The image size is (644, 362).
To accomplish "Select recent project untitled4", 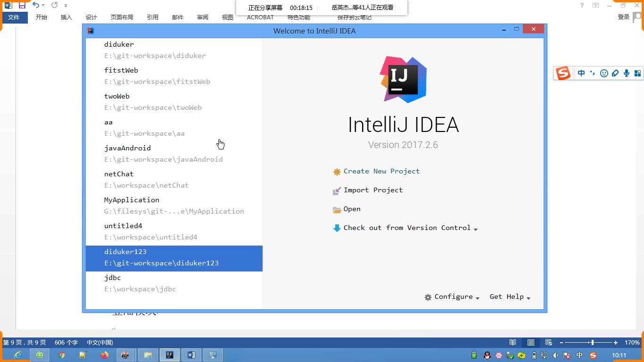I will click(174, 231).
